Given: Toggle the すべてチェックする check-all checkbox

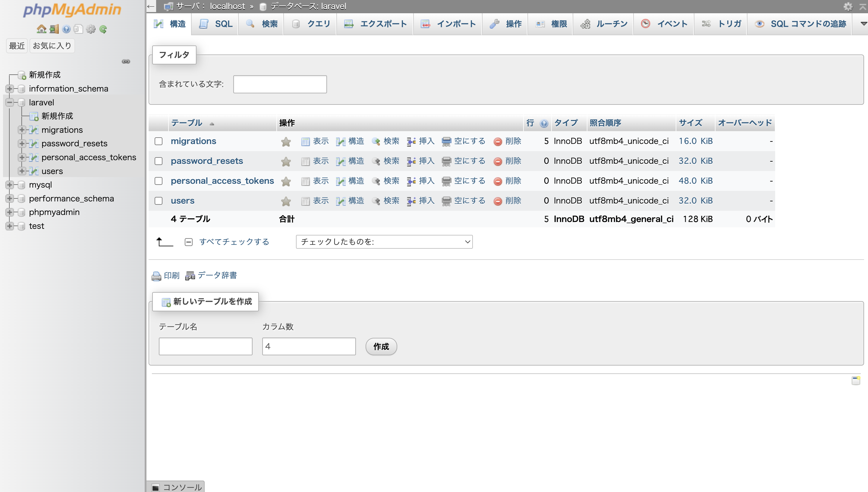Looking at the screenshot, I should (x=189, y=242).
